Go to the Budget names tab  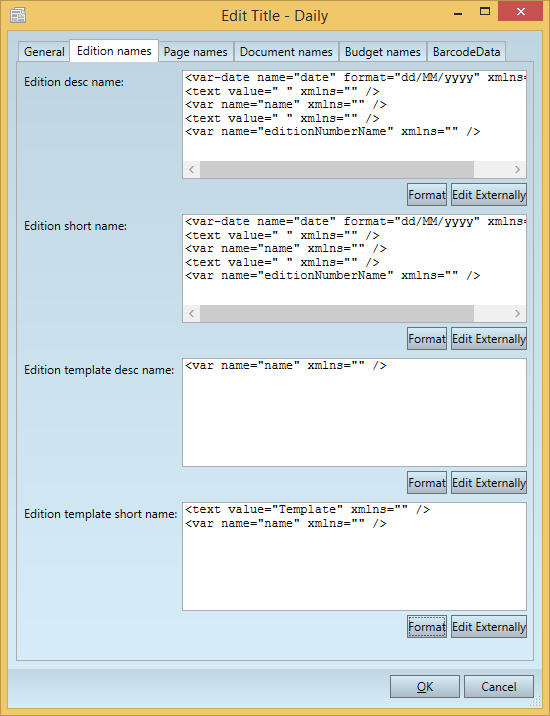[382, 52]
